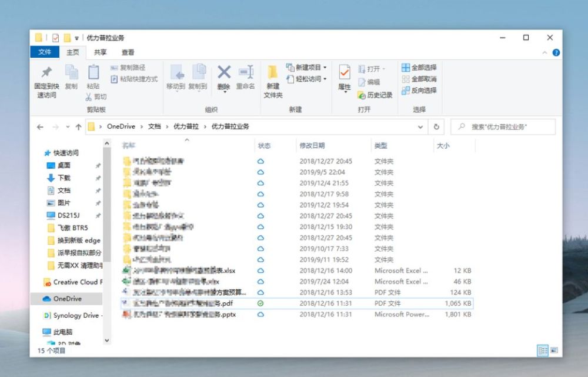588x377 pixels.
Task: Click the 删除 red X icon
Action: [x=224, y=72]
